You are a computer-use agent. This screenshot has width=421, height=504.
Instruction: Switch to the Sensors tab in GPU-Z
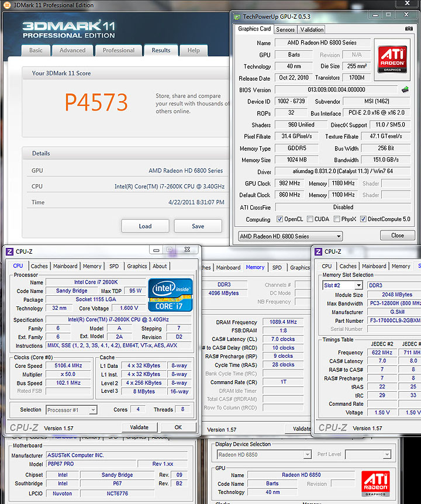tap(285, 30)
